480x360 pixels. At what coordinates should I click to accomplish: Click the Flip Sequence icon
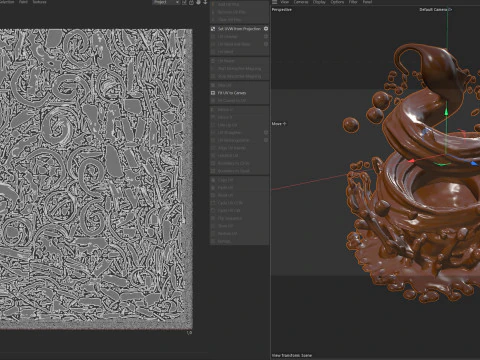point(213,218)
